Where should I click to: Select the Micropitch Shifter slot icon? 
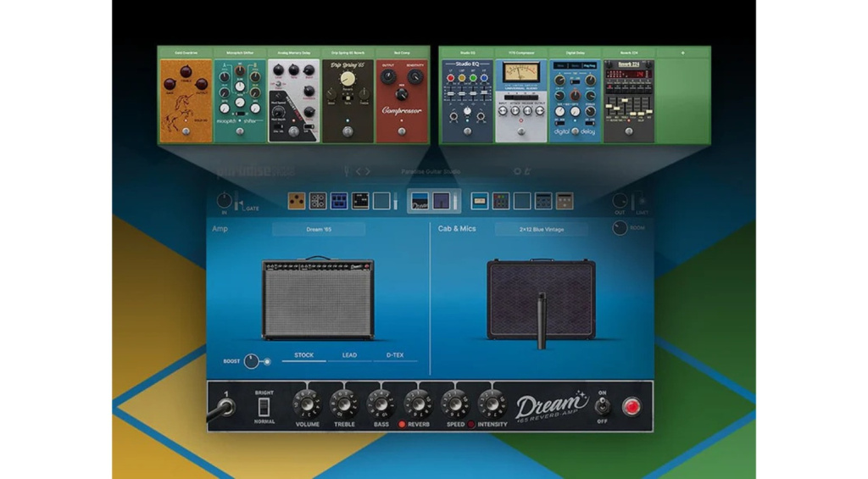(318, 201)
